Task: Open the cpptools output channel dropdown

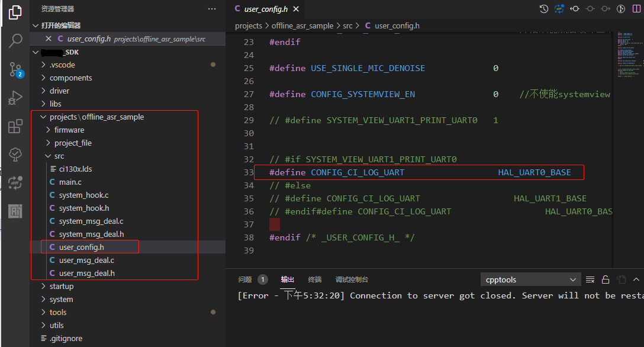Action: pos(530,279)
